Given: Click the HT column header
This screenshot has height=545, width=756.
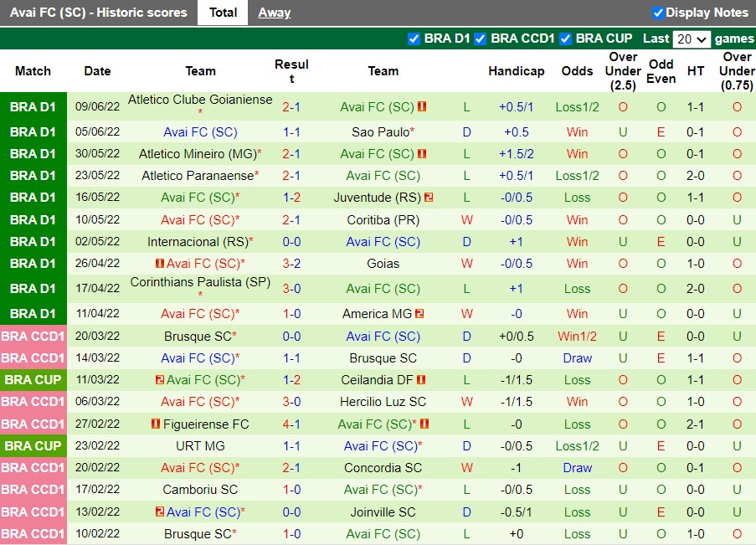Looking at the screenshot, I should click(696, 71).
